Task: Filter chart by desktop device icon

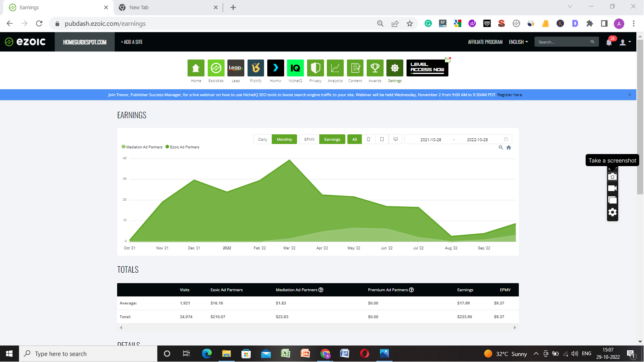Action: point(396,139)
